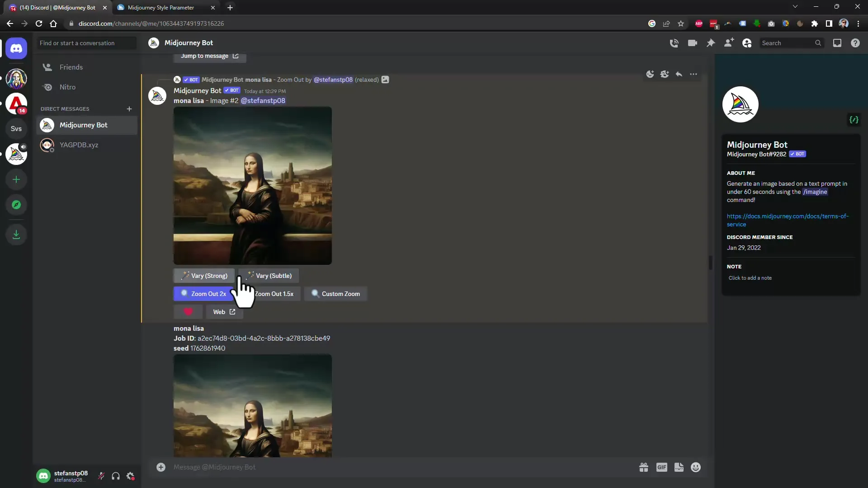Toggle the Zoom Out 1.5x checkbox
The height and width of the screenshot is (488, 868).
[x=271, y=293]
